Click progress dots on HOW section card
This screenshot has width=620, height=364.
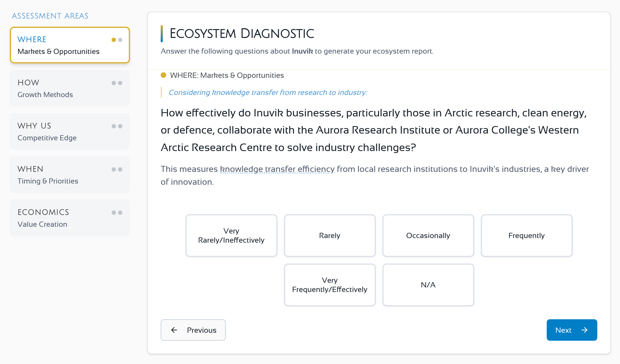click(x=117, y=83)
